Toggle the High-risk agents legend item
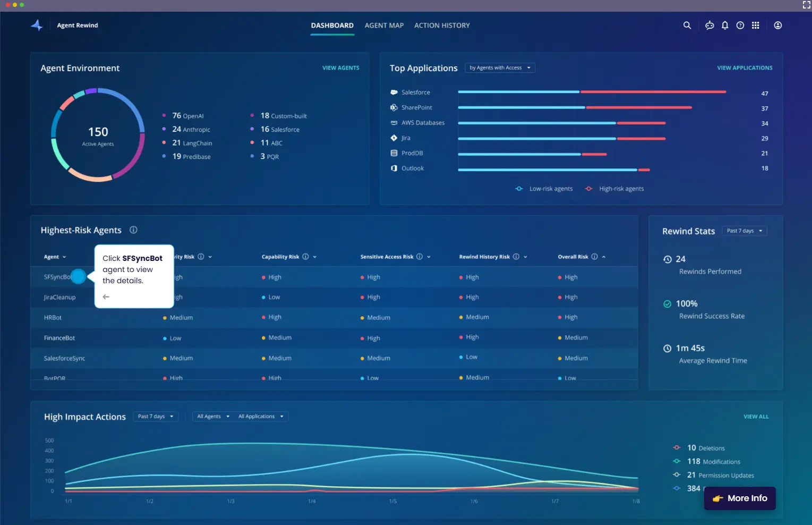812x525 pixels. pyautogui.click(x=614, y=189)
